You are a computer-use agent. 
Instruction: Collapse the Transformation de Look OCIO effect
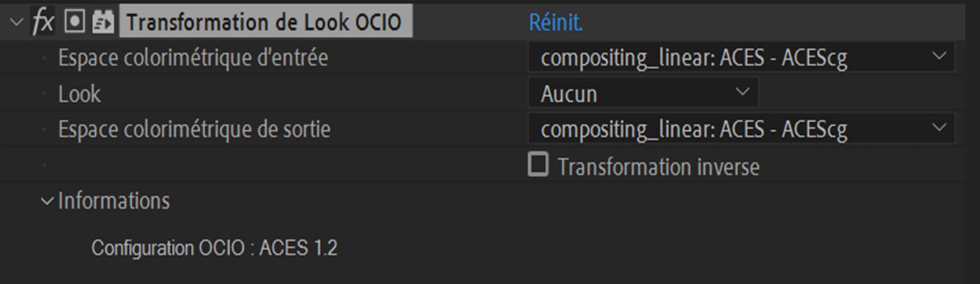[17, 22]
